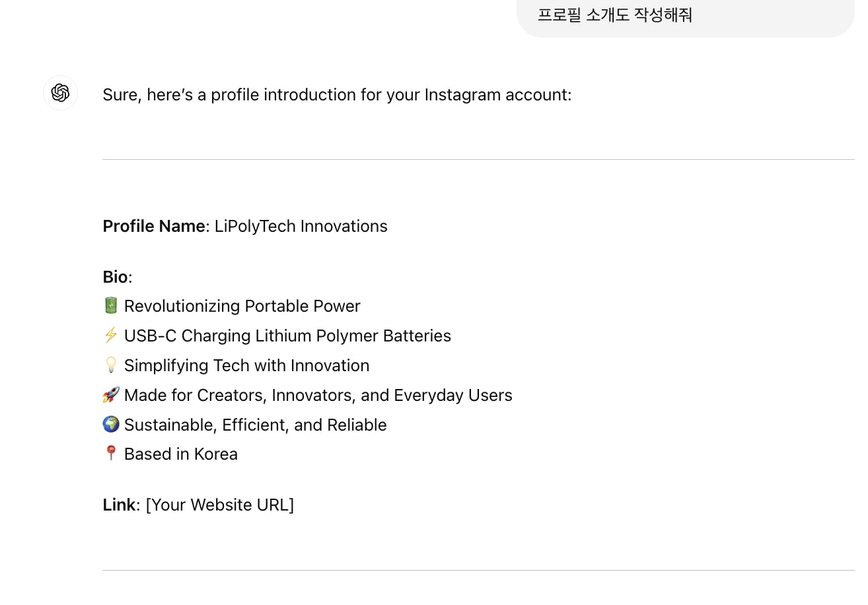Click the red pushpin emoji
868x605 pixels.
(x=111, y=453)
